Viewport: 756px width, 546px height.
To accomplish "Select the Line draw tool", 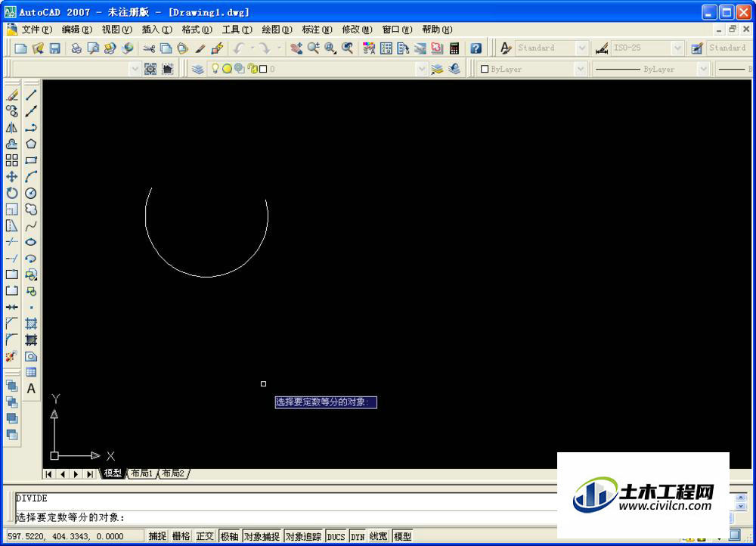I will tap(31, 95).
